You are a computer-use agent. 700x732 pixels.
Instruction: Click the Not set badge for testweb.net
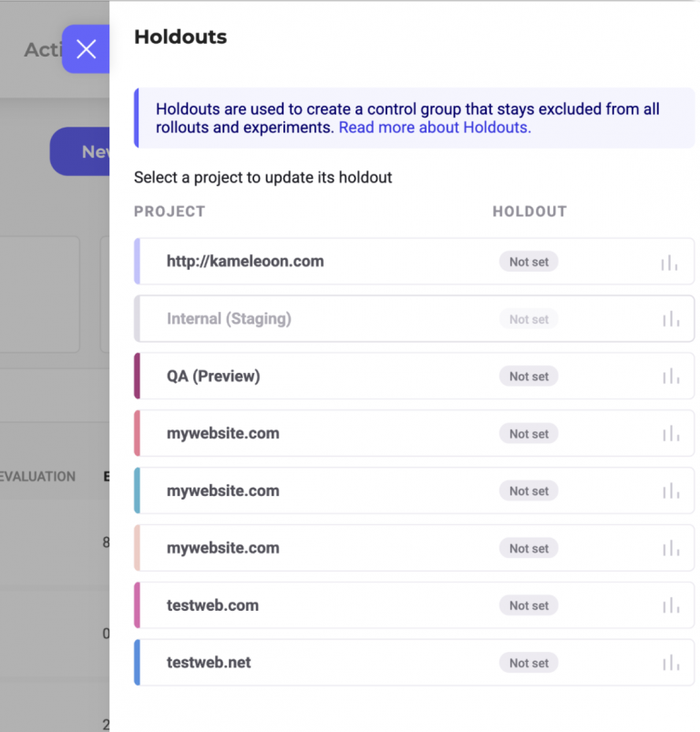pyautogui.click(x=529, y=663)
